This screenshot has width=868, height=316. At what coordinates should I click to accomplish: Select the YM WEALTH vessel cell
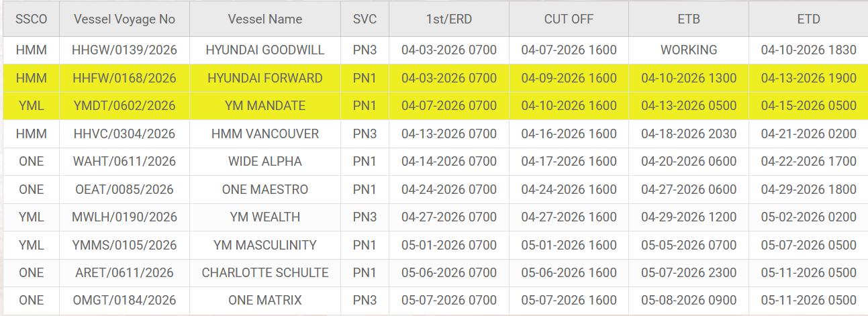(265, 217)
